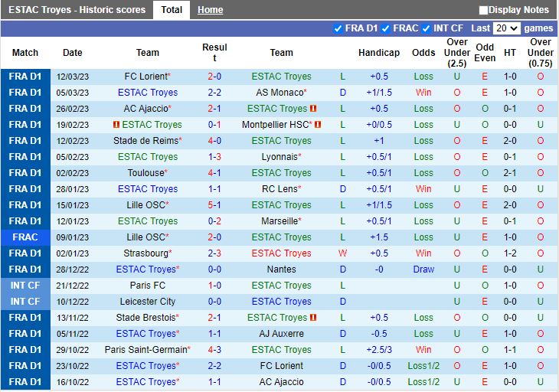Click the +1.5 handicap in the FRAC row

tap(379, 237)
